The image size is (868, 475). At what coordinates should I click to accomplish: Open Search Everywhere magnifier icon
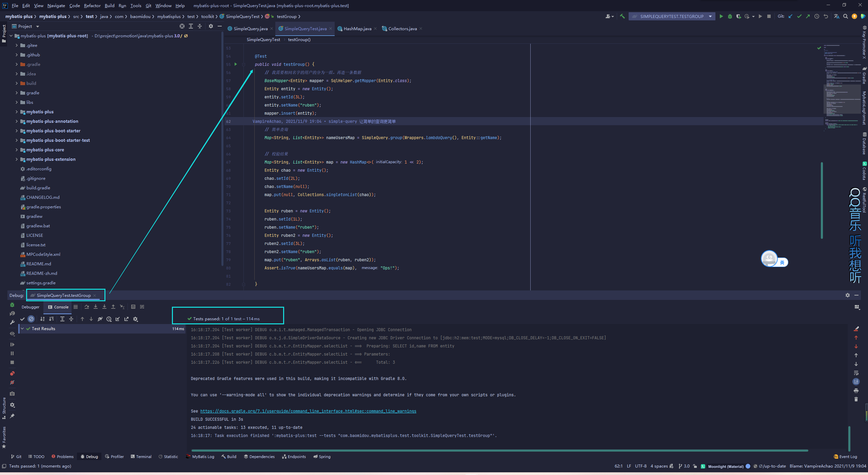click(x=846, y=16)
